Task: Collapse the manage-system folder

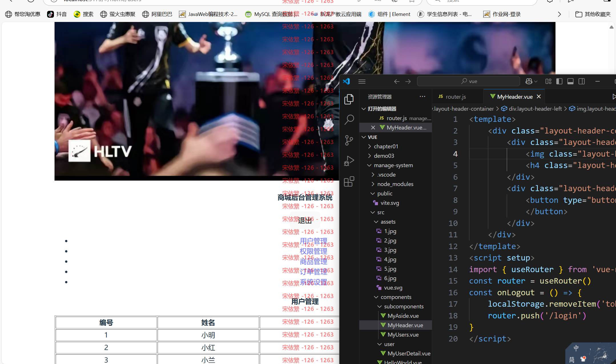Action: click(x=393, y=165)
